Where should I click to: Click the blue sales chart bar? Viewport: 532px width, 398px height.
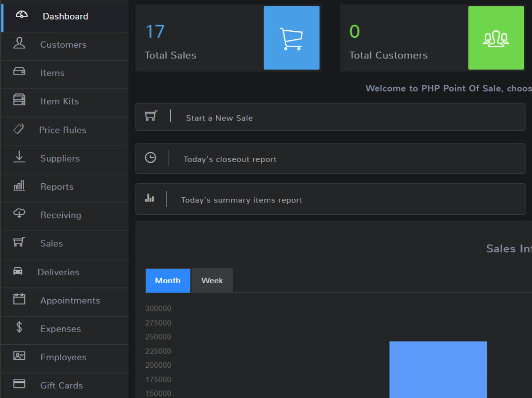[438, 369]
